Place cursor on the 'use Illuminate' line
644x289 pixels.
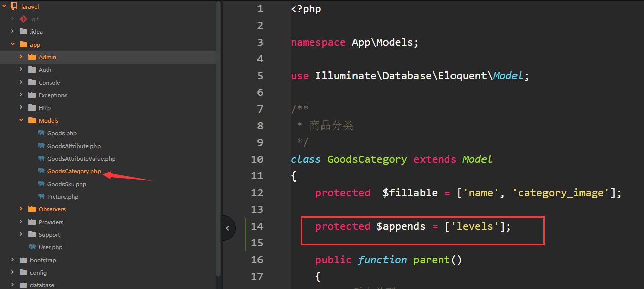[410, 76]
